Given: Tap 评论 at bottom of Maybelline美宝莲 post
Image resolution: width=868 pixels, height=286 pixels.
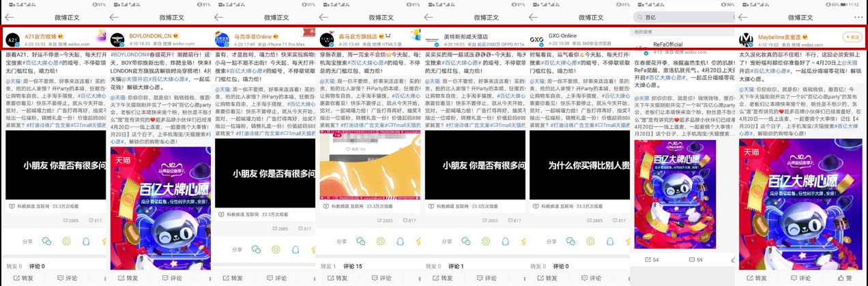Looking at the screenshot, I should point(799,278).
